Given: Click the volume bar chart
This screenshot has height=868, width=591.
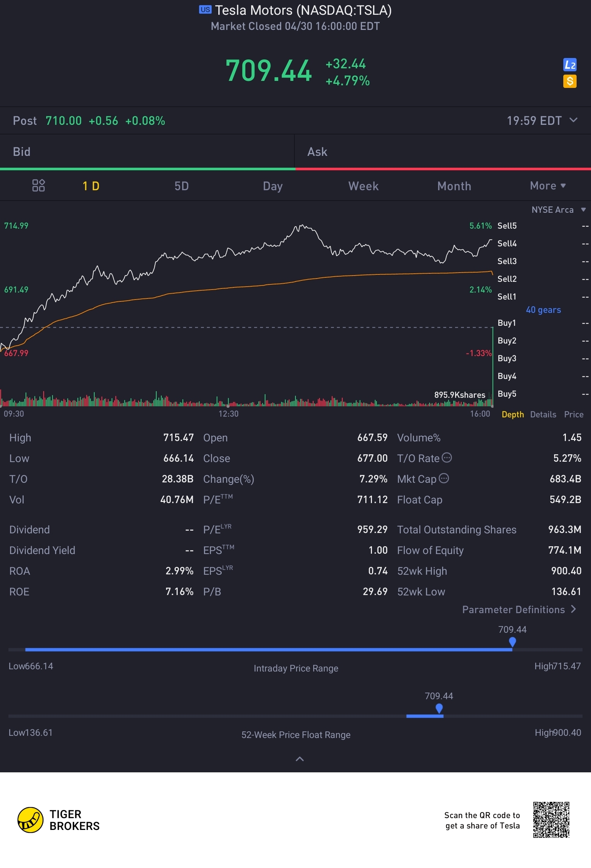Looking at the screenshot, I should pos(247,399).
